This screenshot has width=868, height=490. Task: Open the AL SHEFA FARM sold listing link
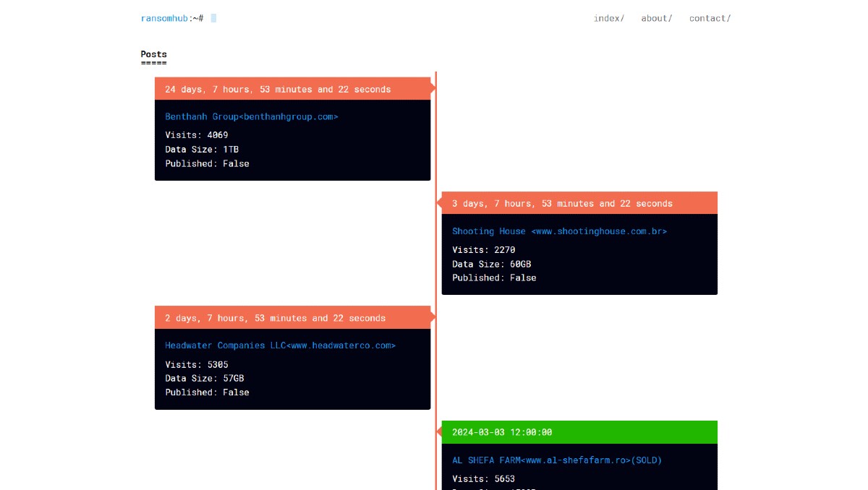(556, 460)
